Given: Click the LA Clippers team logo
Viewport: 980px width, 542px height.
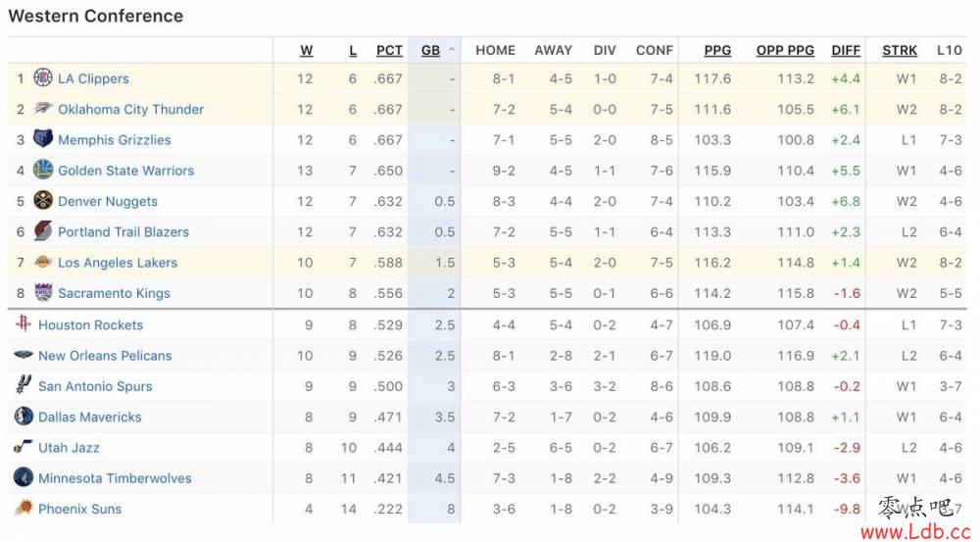Looking at the screenshot, I should (42, 77).
